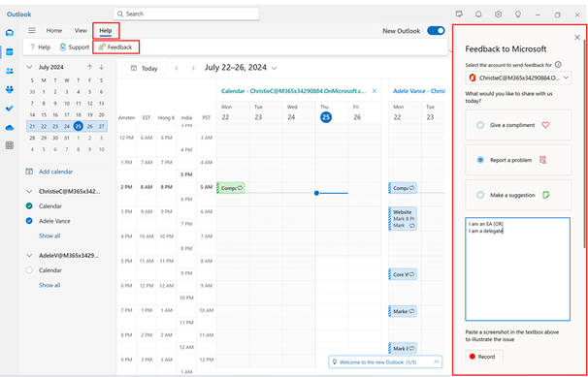Viewport: 588px width, 377px height.
Task: Close the ChristieC calendar column with X
Action: coord(375,91)
